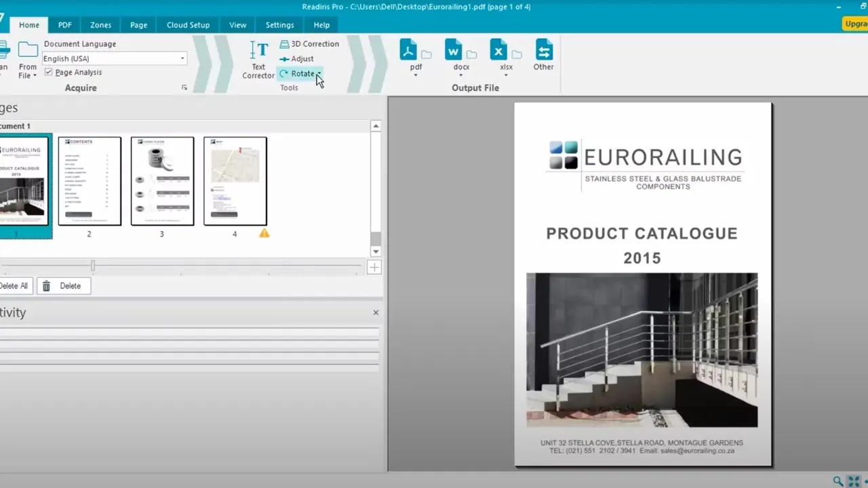Click the Delete button
Screen dimensions: 868x488
pyautogui.click(x=63, y=286)
